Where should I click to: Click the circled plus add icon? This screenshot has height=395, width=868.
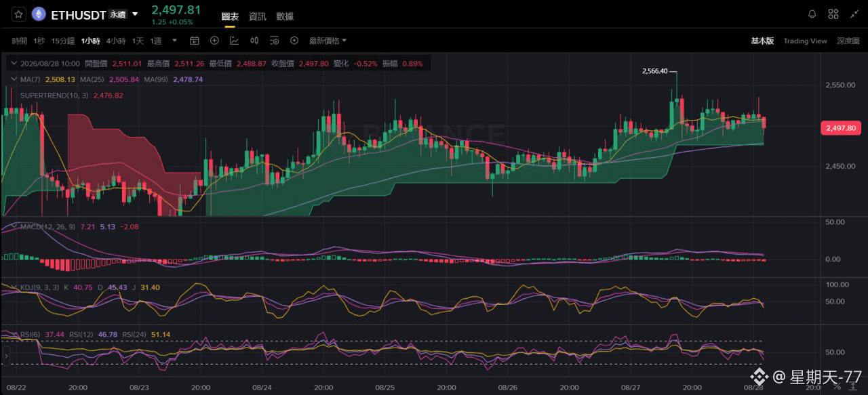pos(214,41)
